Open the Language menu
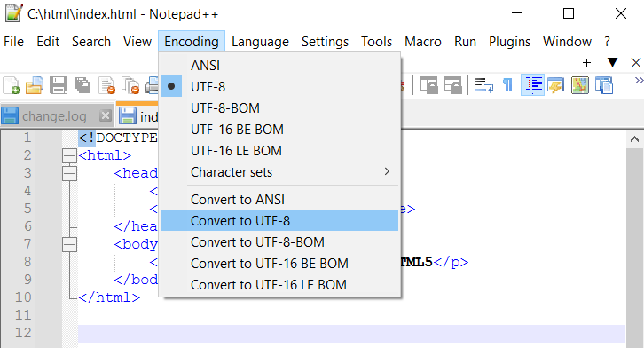This screenshot has width=644, height=348. point(260,42)
